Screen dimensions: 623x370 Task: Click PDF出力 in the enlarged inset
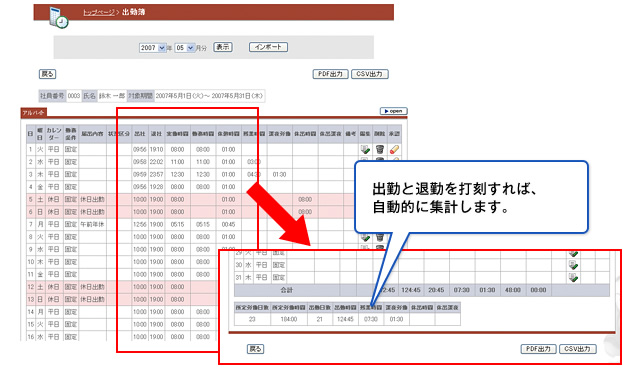(x=538, y=349)
